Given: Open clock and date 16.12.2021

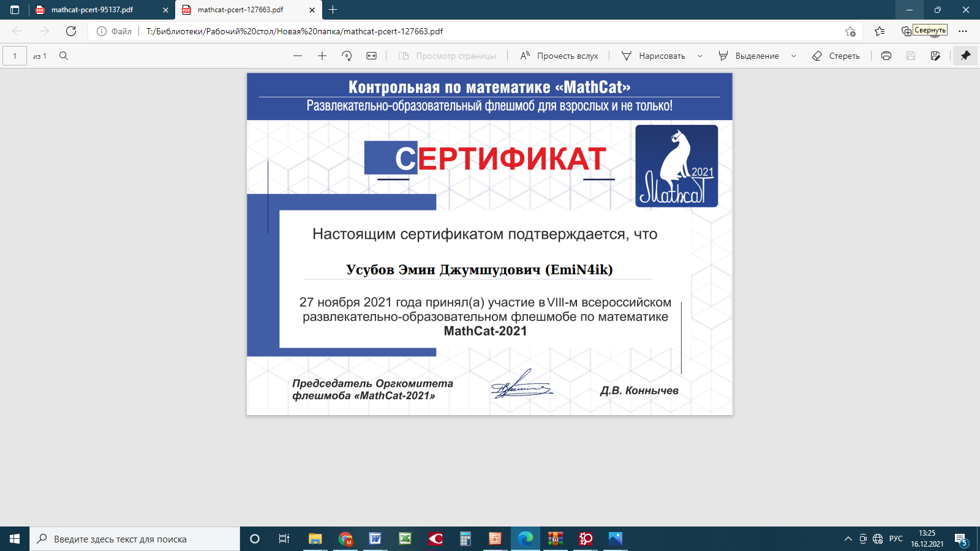Looking at the screenshot, I should coord(927,539).
